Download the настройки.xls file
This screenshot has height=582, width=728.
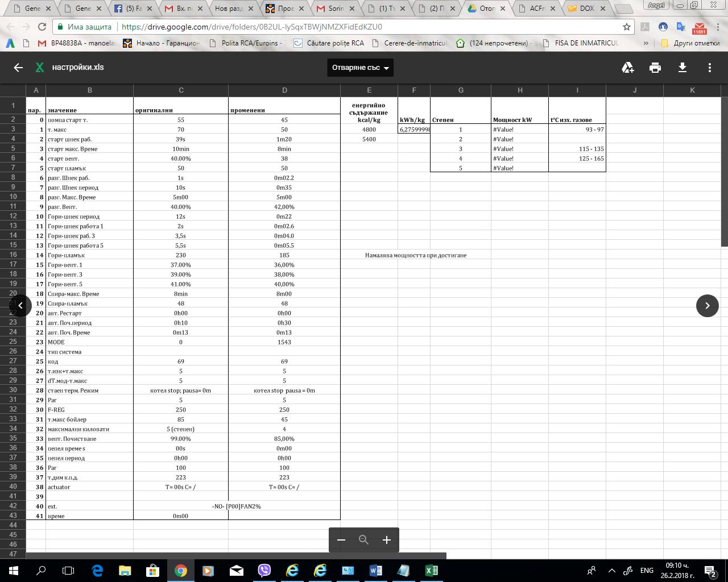coord(682,68)
